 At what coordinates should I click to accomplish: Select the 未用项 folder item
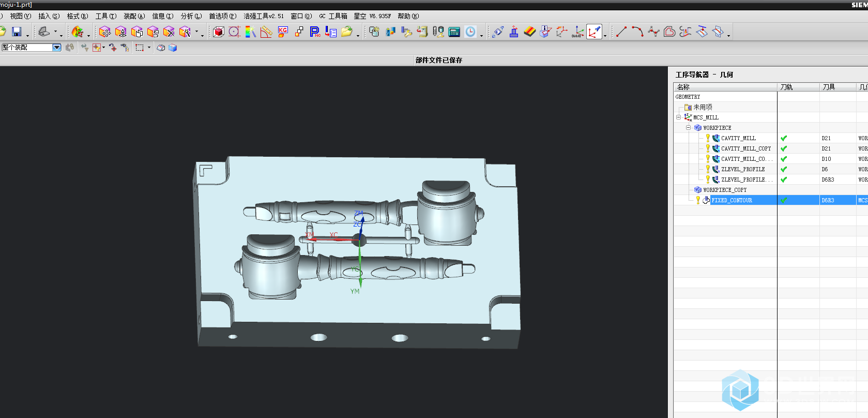pyautogui.click(x=703, y=107)
